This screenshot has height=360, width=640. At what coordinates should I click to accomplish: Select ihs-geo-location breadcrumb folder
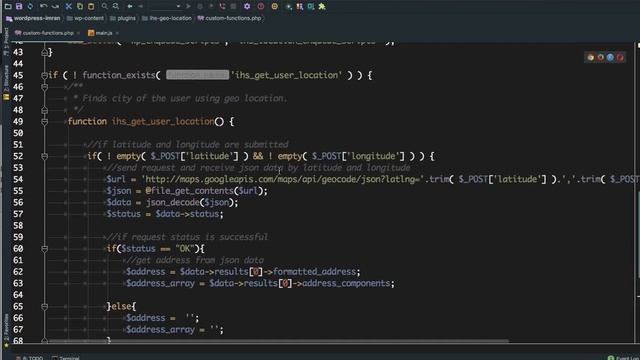pos(167,18)
